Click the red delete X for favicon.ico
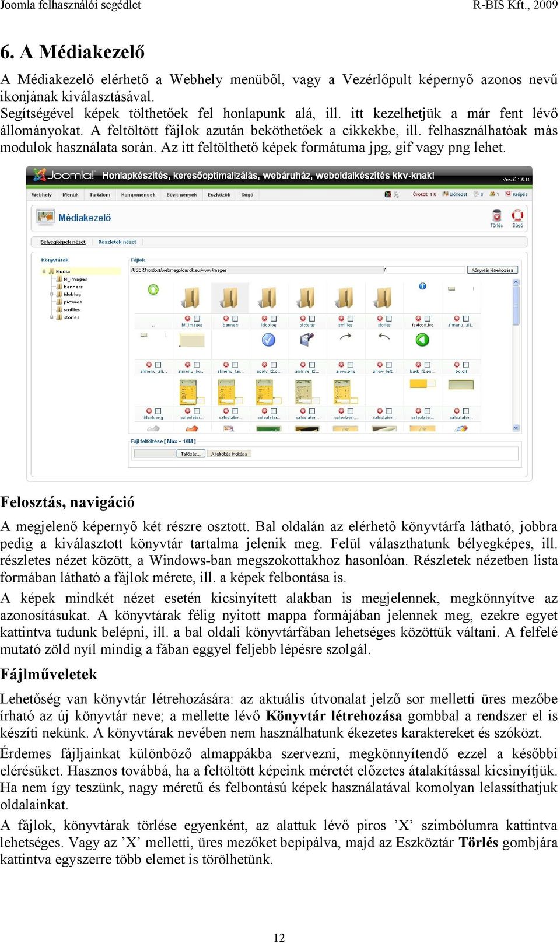The height and width of the screenshot is (943, 560). (418, 318)
